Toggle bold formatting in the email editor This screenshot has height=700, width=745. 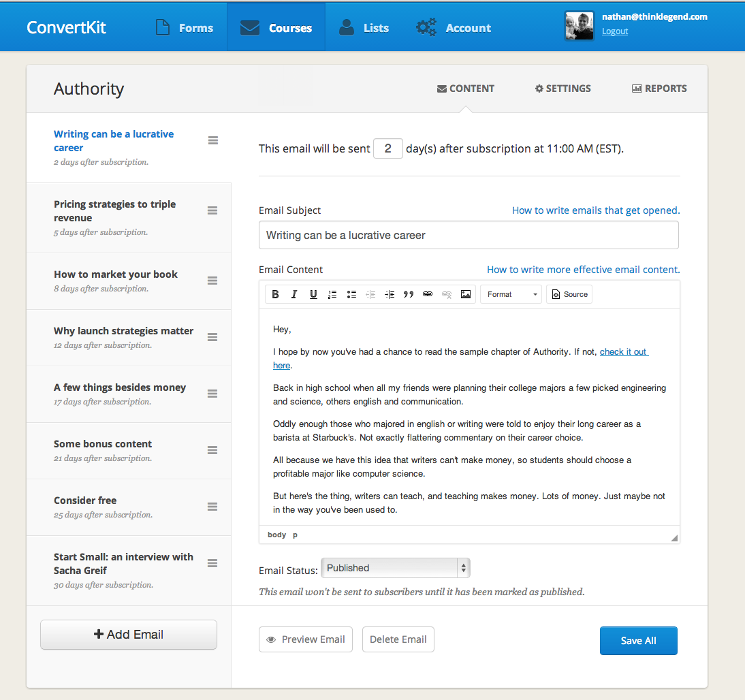pyautogui.click(x=275, y=294)
